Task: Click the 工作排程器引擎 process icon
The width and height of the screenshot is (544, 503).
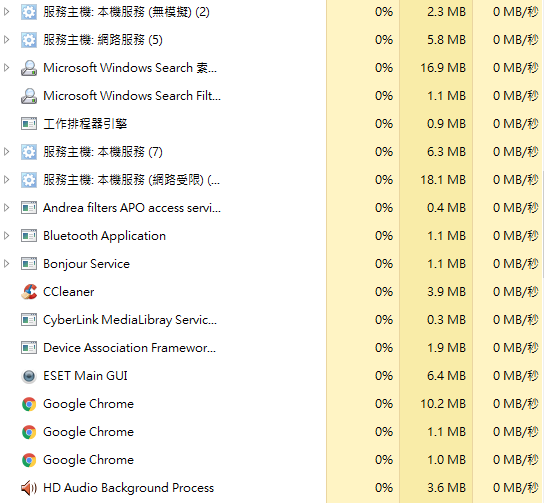Action: coord(29,123)
